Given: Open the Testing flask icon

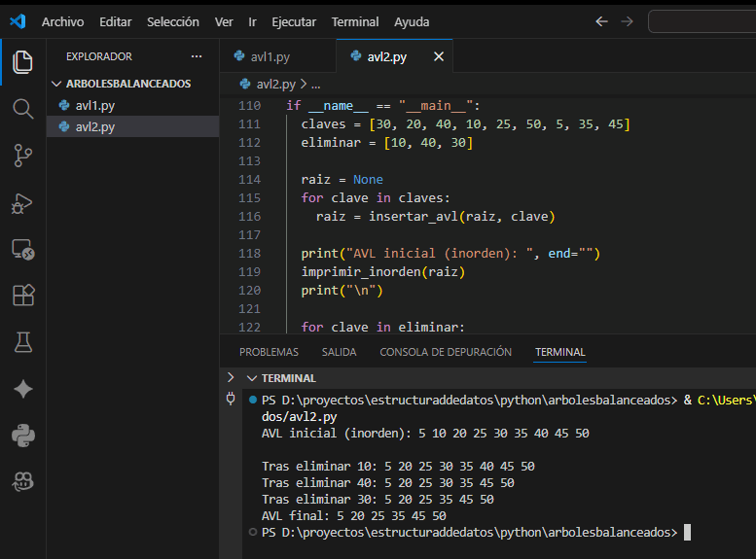Looking at the screenshot, I should pyautogui.click(x=22, y=342).
